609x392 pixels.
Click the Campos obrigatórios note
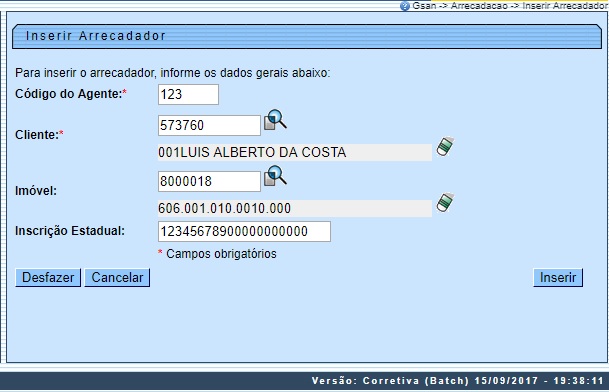[x=218, y=254]
